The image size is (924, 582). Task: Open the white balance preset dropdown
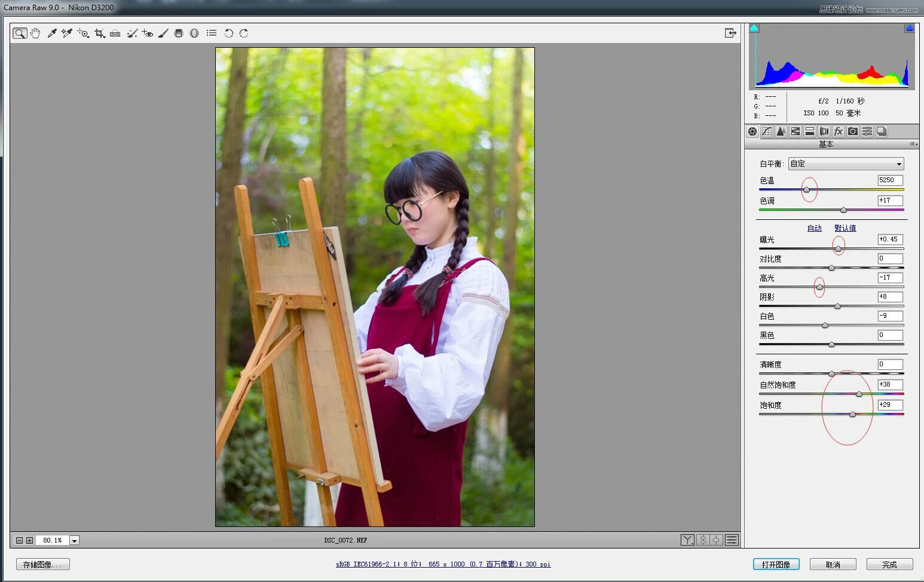(846, 164)
